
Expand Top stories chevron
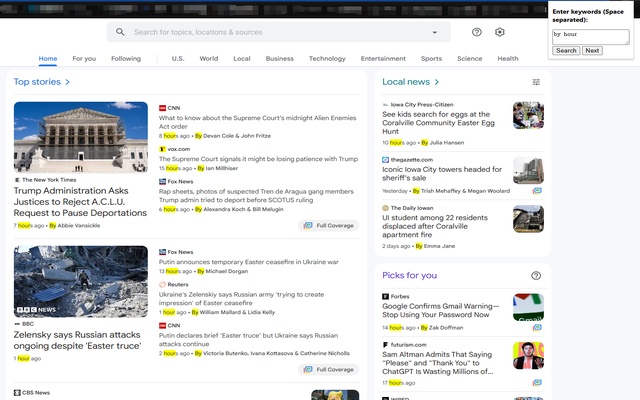tap(68, 82)
